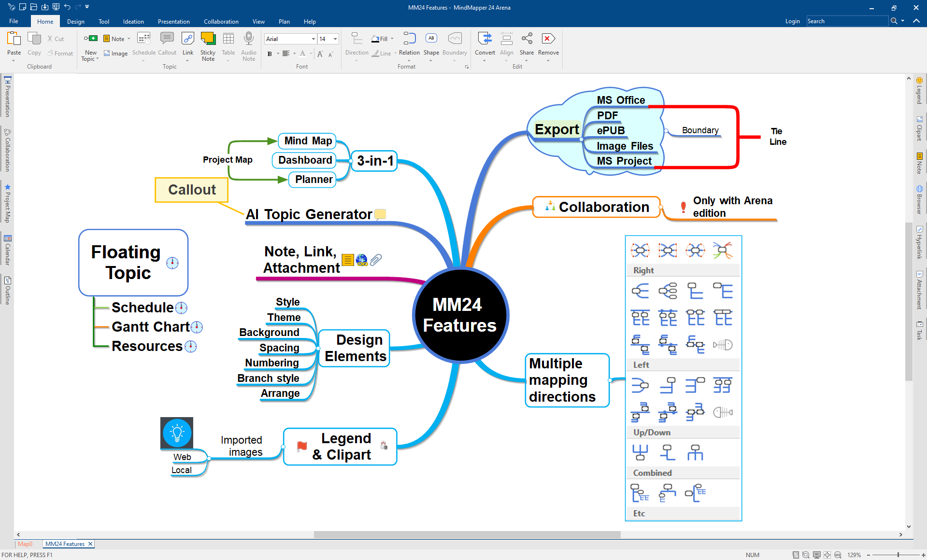Undo the last action
Image resolution: width=927 pixels, height=560 pixels.
(x=67, y=7)
